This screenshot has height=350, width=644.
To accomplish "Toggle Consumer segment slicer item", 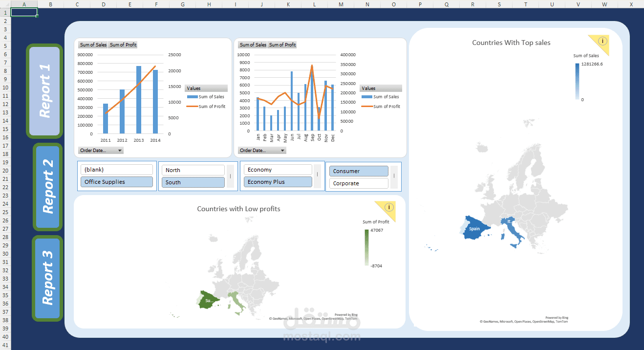I will pyautogui.click(x=359, y=171).
